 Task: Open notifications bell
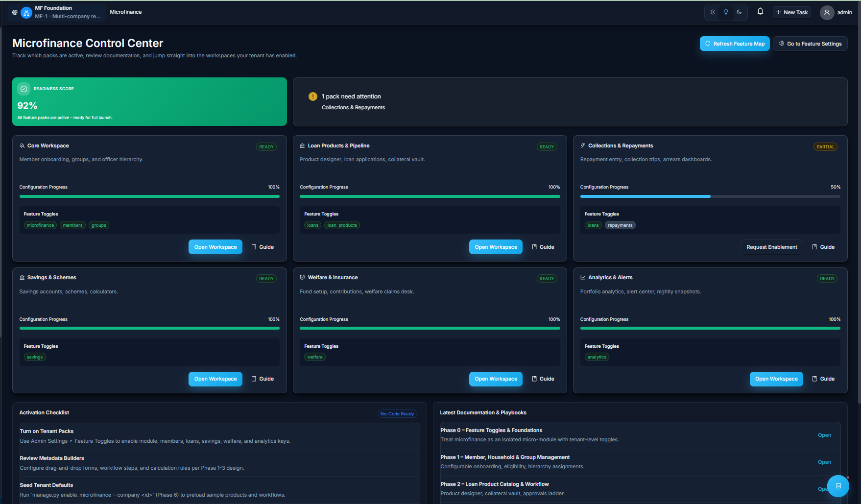click(x=760, y=10)
